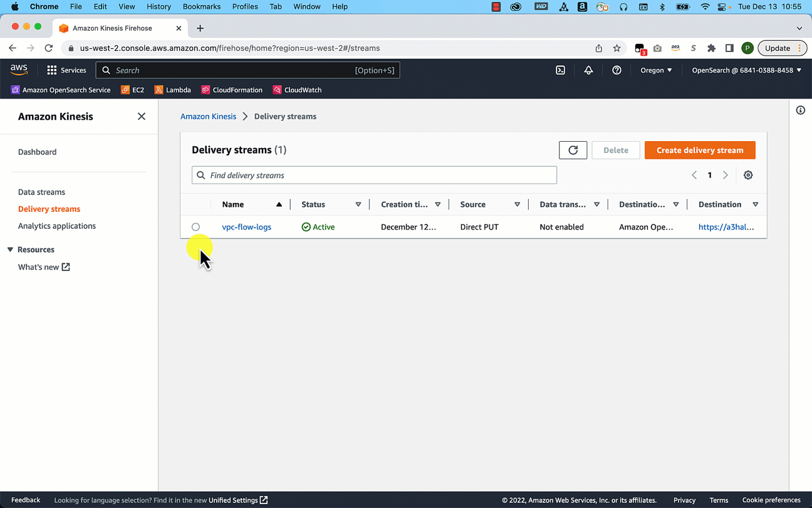Open Data streams in side navigation
Viewport: 812px width, 508px height.
coord(41,192)
